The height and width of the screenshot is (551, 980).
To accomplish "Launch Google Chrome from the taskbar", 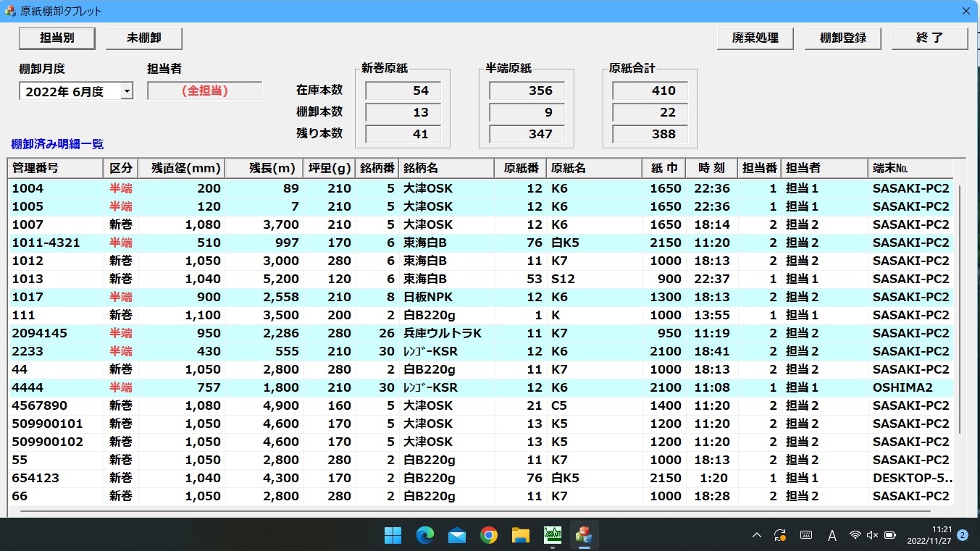I will [x=489, y=535].
